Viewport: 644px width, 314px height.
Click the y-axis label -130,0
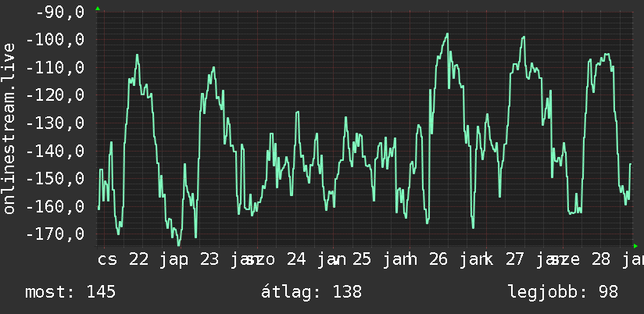pos(55,123)
